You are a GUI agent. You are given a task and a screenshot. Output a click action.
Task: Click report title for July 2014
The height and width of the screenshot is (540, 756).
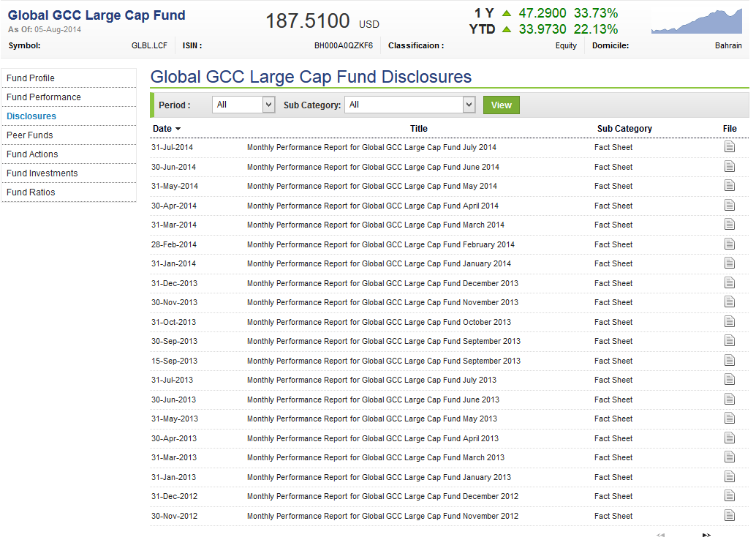click(371, 147)
